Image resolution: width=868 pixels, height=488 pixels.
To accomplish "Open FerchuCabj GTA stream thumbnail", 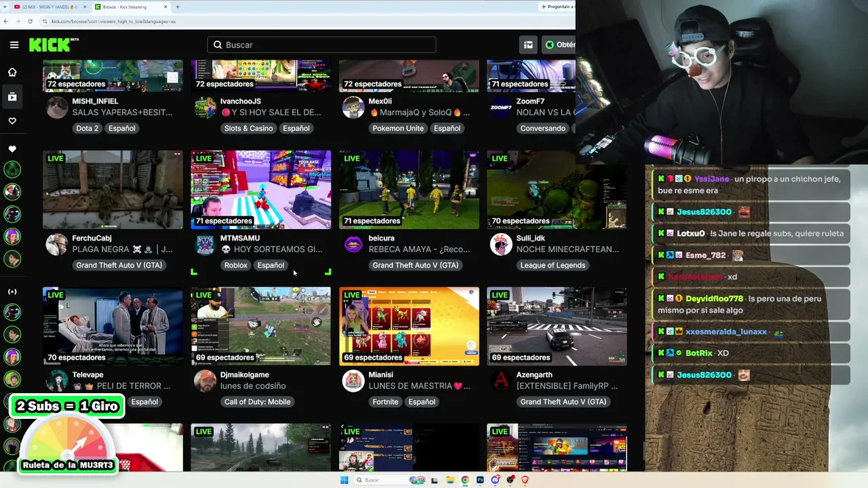I will tap(113, 190).
